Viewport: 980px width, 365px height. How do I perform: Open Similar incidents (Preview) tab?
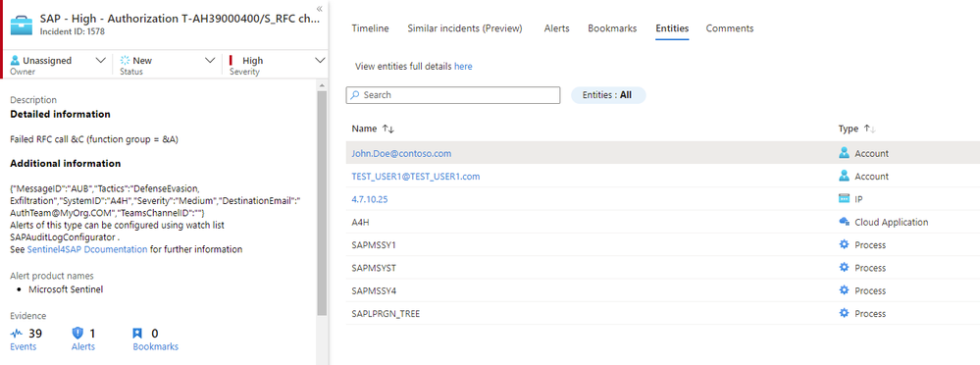tap(465, 28)
